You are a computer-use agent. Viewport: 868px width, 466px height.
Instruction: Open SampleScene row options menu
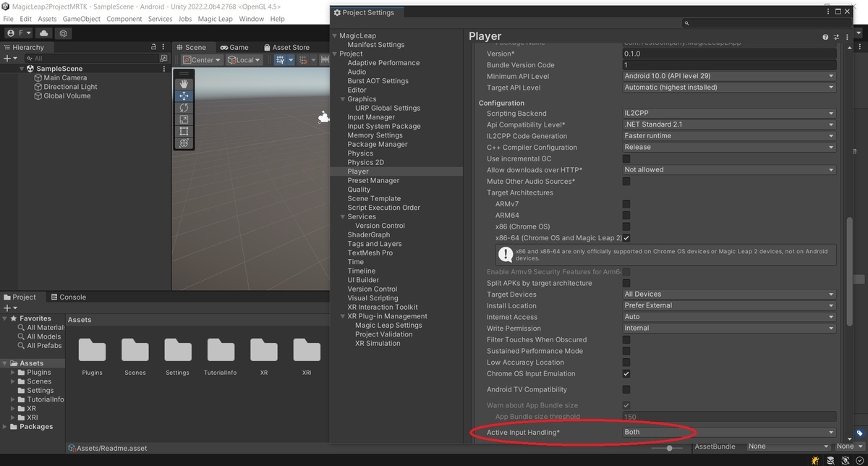165,69
